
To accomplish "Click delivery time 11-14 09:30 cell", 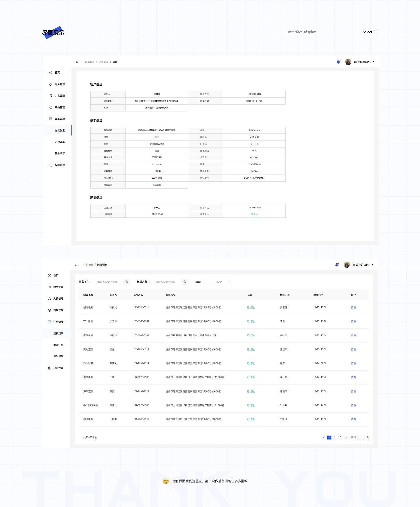I will coord(320,363).
